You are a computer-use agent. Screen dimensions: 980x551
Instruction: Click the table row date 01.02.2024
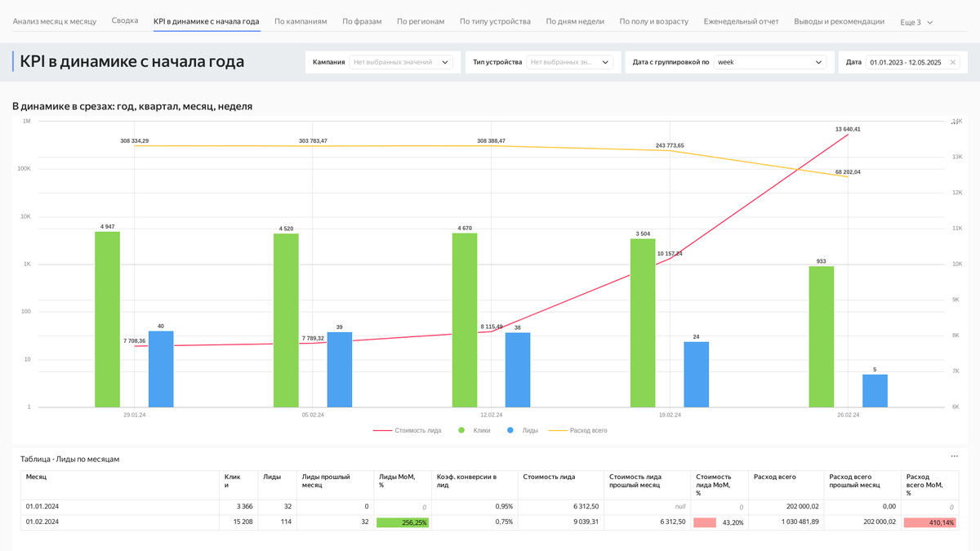[x=42, y=522]
